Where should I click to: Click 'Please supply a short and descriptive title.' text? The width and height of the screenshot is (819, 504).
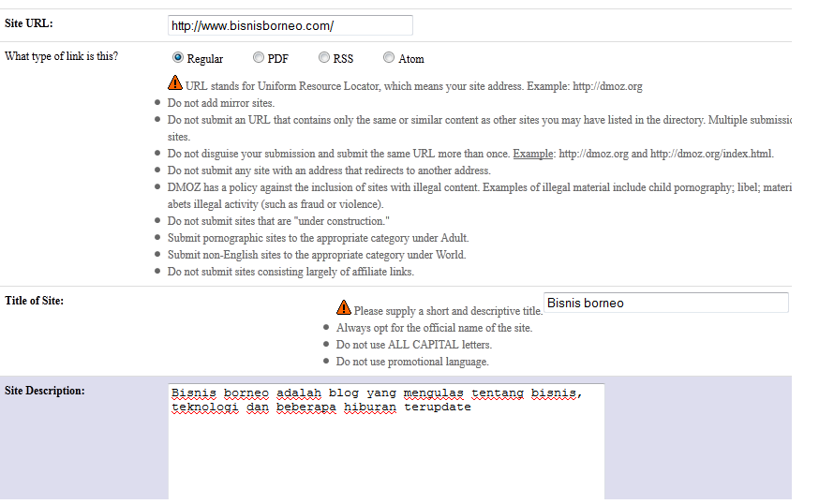point(448,311)
